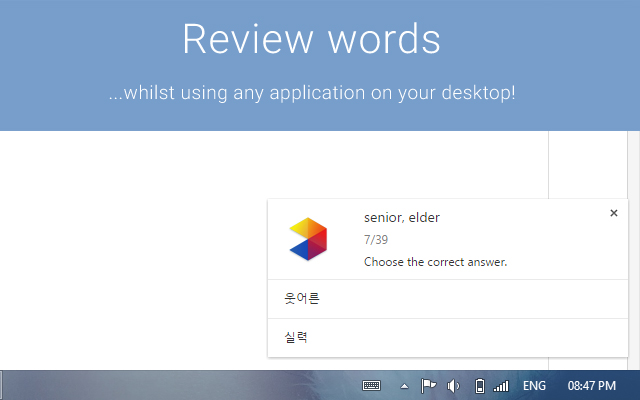Viewport: 640px width, 400px height.
Task: Switch input language via ENG indicator
Action: (x=534, y=386)
